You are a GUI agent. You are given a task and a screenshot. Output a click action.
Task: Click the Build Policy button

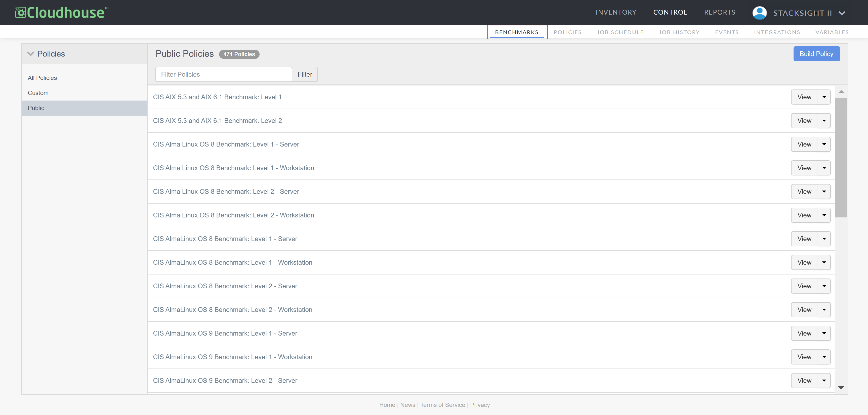(816, 54)
